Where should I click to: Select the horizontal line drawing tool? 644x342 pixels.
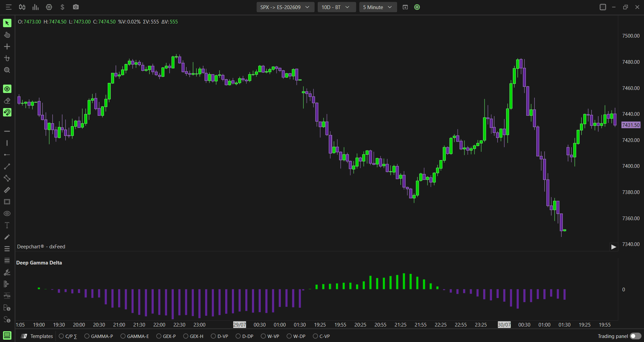tap(7, 131)
